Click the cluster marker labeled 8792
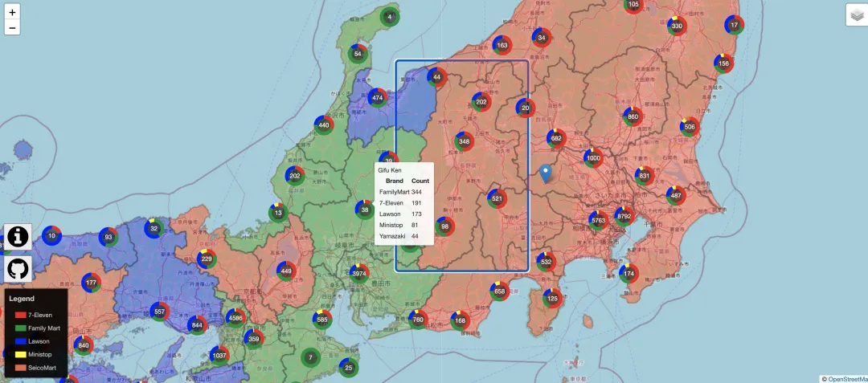 click(624, 215)
